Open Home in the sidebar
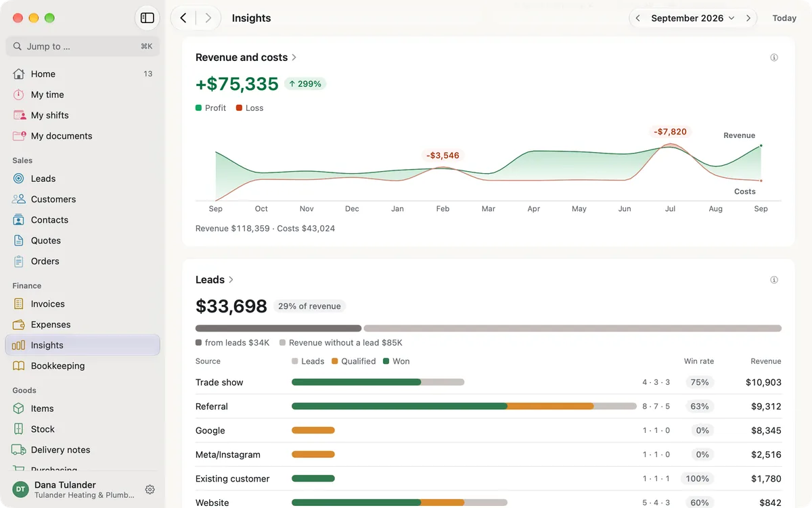The image size is (812, 508). point(83,74)
